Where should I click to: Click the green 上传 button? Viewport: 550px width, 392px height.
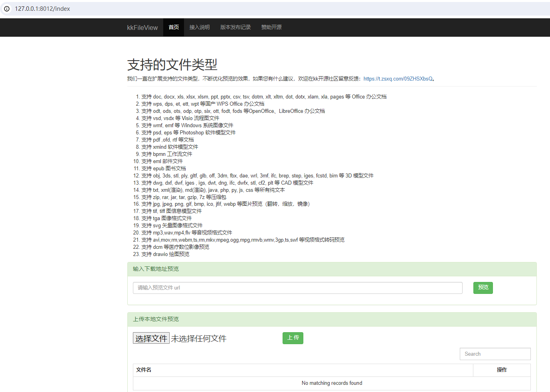point(293,338)
